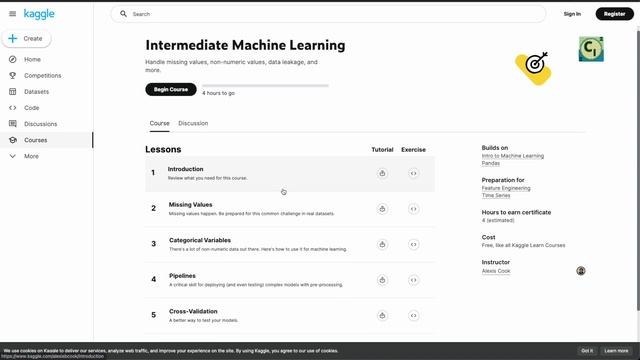The height and width of the screenshot is (360, 640).
Task: Open the Pipelines exercise icon
Action: pyautogui.click(x=413, y=280)
